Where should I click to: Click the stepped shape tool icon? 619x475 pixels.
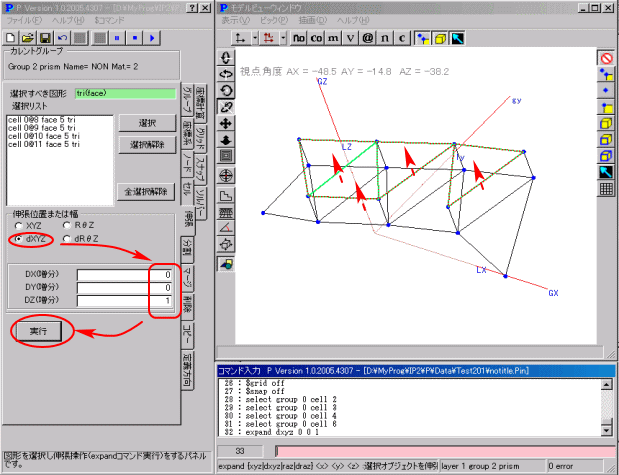(226, 196)
